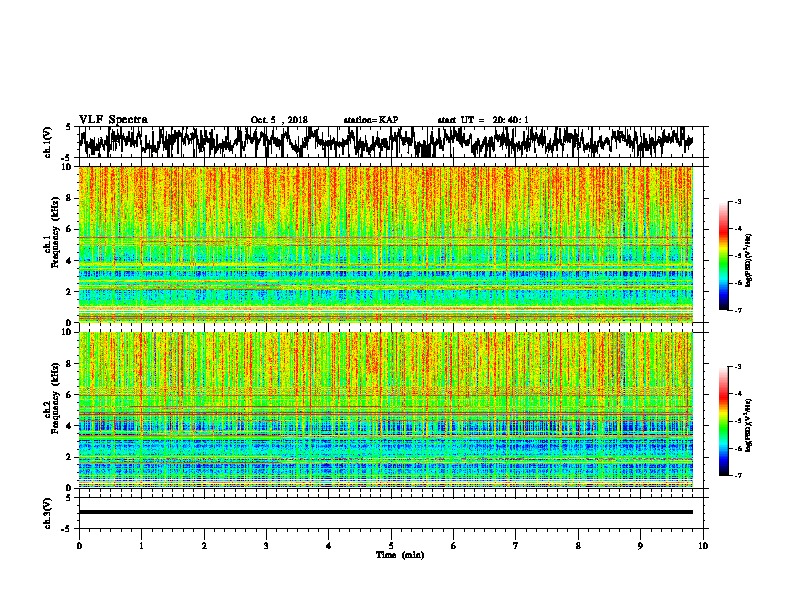Click the ch.1 "Frequency (kHz)" axis title

coord(55,233)
